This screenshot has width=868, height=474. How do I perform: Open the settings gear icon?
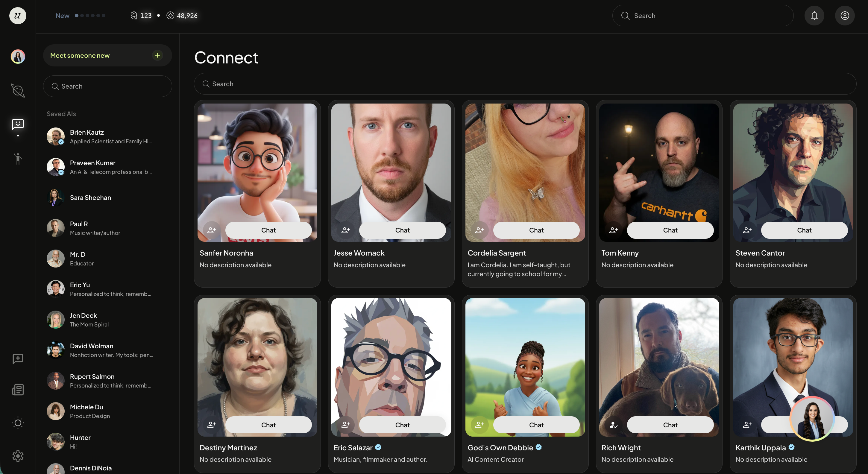point(18,456)
